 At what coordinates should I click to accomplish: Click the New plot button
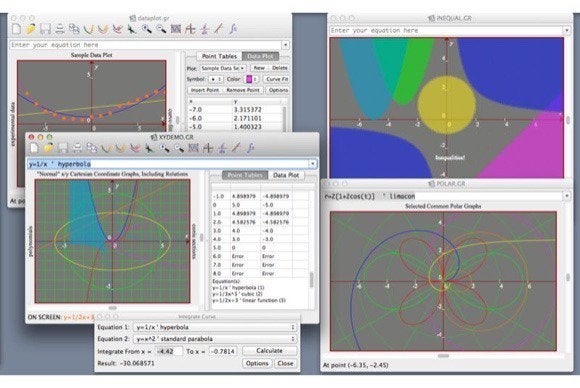pyautogui.click(x=259, y=68)
